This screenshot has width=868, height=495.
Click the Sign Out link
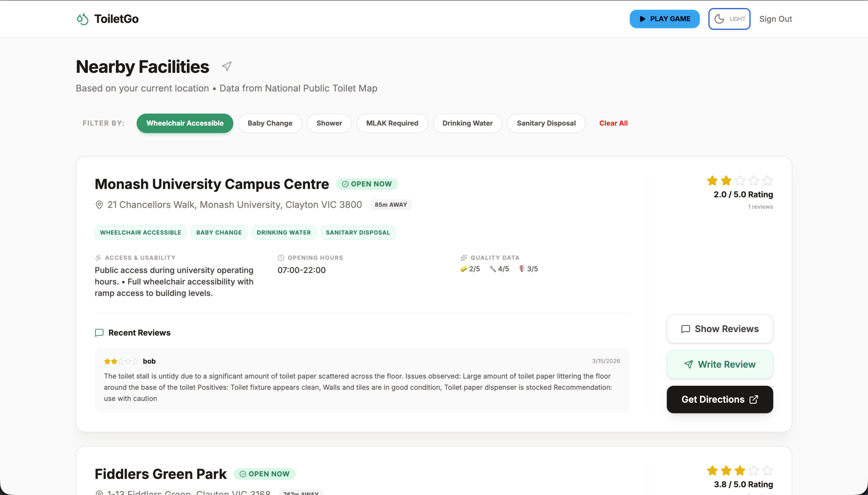coord(775,19)
